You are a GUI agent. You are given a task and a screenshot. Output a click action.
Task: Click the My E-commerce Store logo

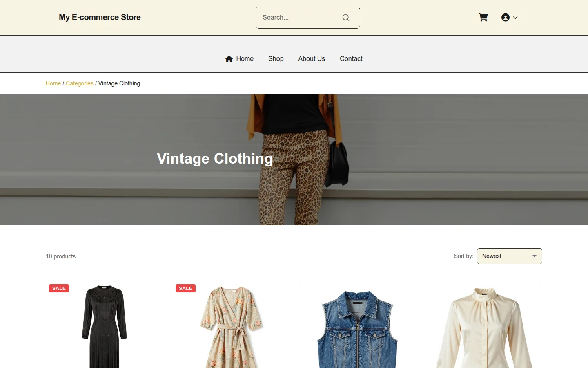coord(100,17)
